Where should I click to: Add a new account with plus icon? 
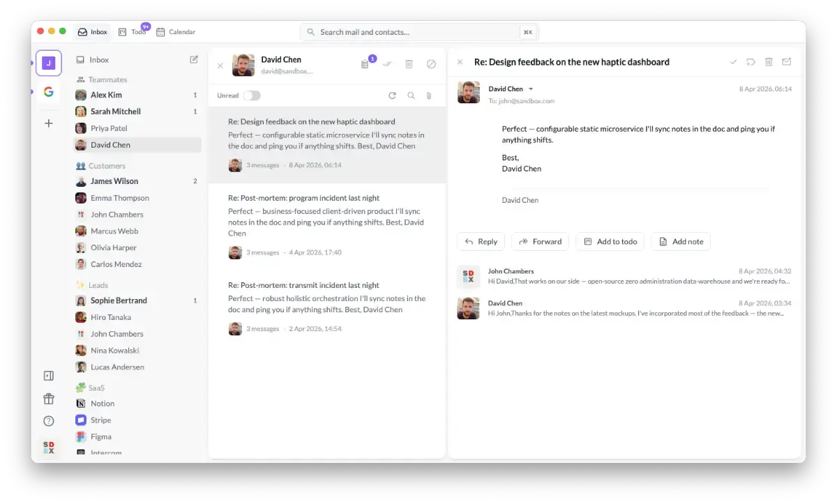coord(48,123)
